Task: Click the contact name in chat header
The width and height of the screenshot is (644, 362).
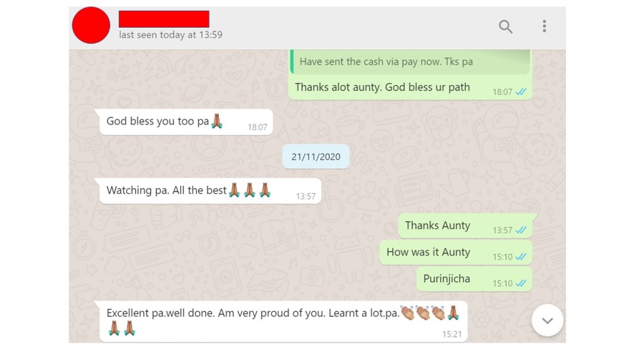Action: click(x=164, y=19)
